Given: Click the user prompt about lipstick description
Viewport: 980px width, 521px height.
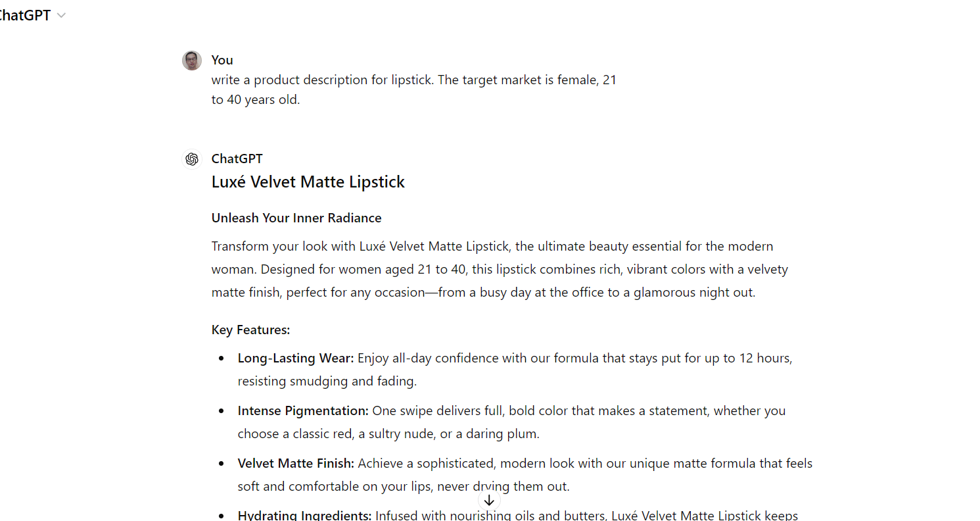Looking at the screenshot, I should [x=413, y=90].
